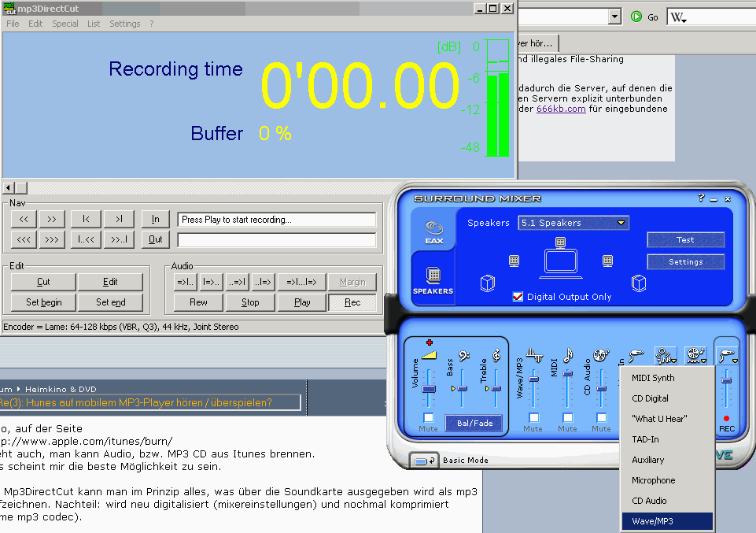This screenshot has height=533, width=756.
Task: Select Wave/MP3 in the source list
Action: (667, 521)
